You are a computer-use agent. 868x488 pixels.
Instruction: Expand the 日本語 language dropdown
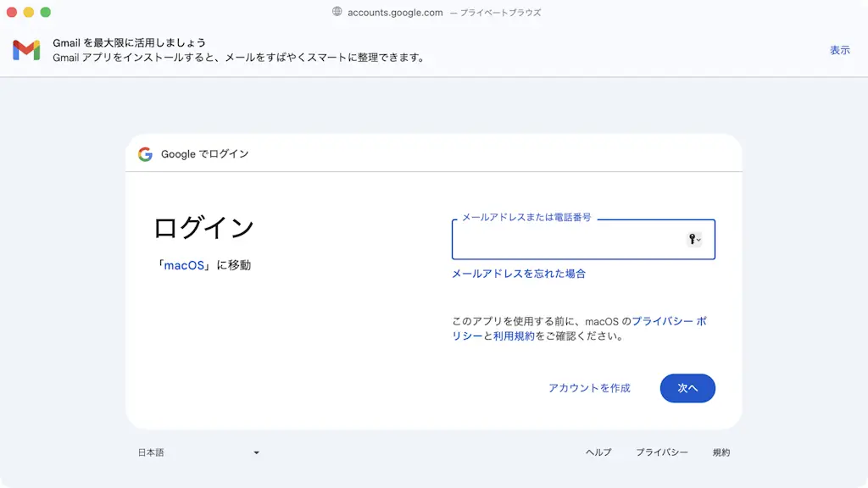pos(198,452)
